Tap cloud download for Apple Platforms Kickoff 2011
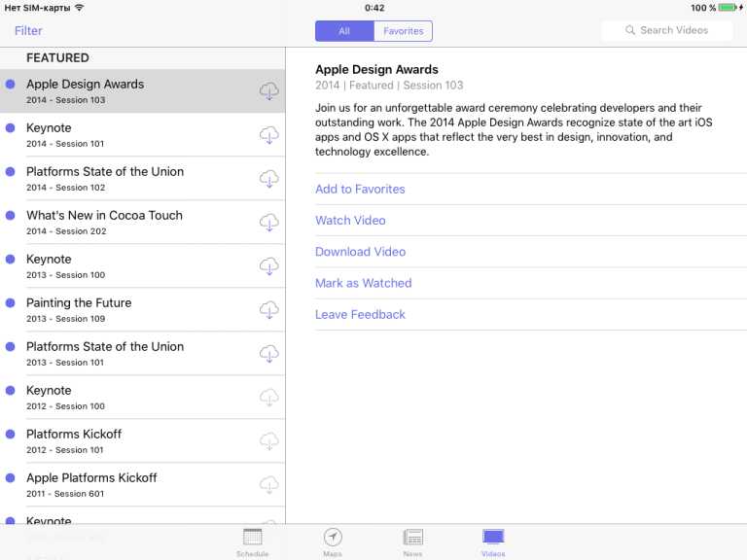Image resolution: width=747 pixels, height=560 pixels. [269, 485]
